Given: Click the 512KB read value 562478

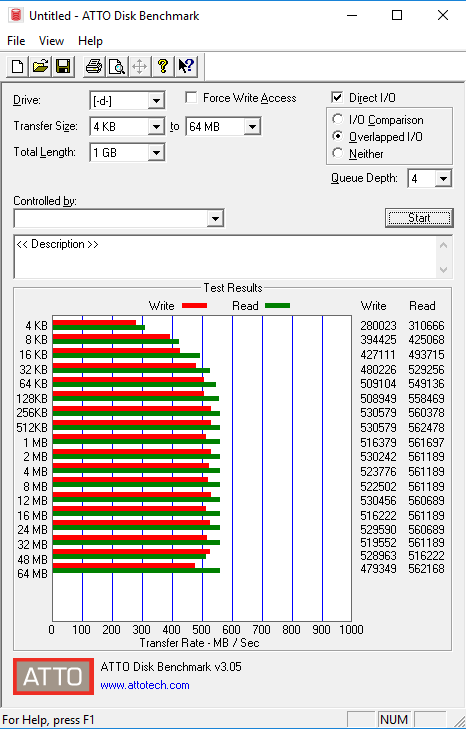Looking at the screenshot, I should [x=426, y=428].
